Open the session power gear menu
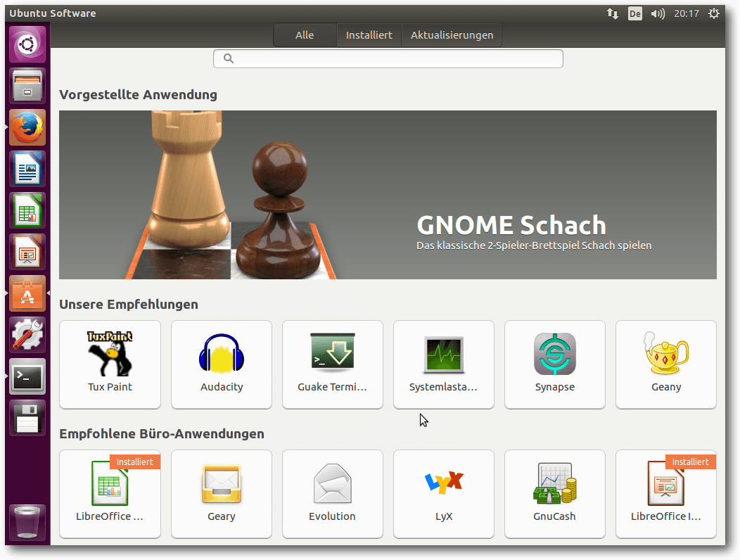The image size is (740, 560). pyautogui.click(x=714, y=13)
